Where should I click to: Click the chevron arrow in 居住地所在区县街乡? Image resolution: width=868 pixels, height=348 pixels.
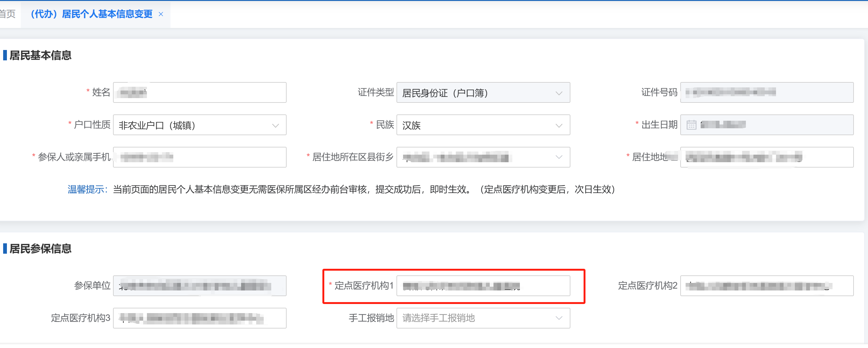click(x=559, y=157)
